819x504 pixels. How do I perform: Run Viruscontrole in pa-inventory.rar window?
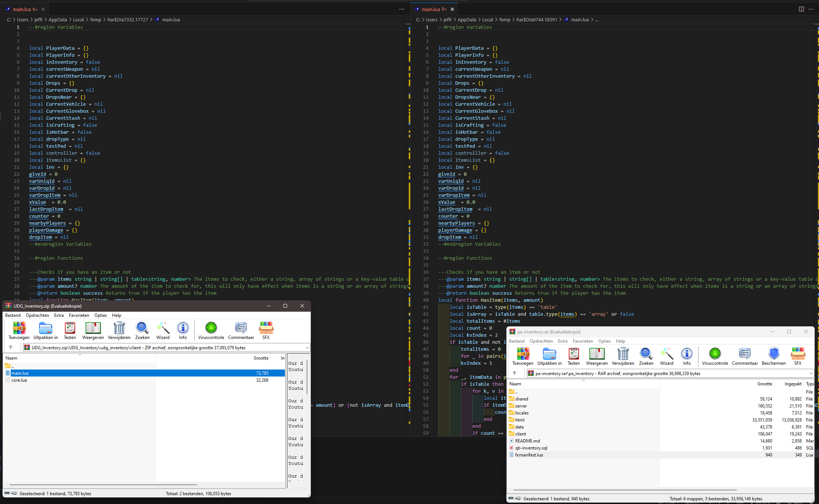[715, 353]
